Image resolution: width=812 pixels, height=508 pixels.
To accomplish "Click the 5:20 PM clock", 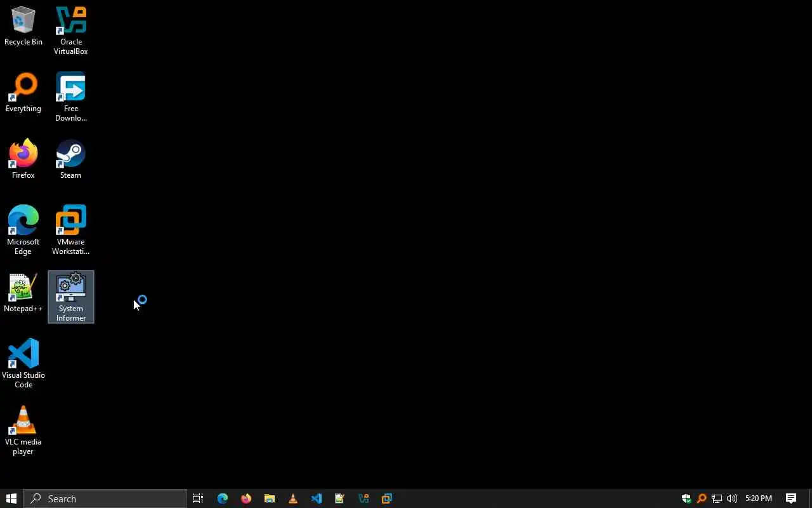I will (759, 498).
